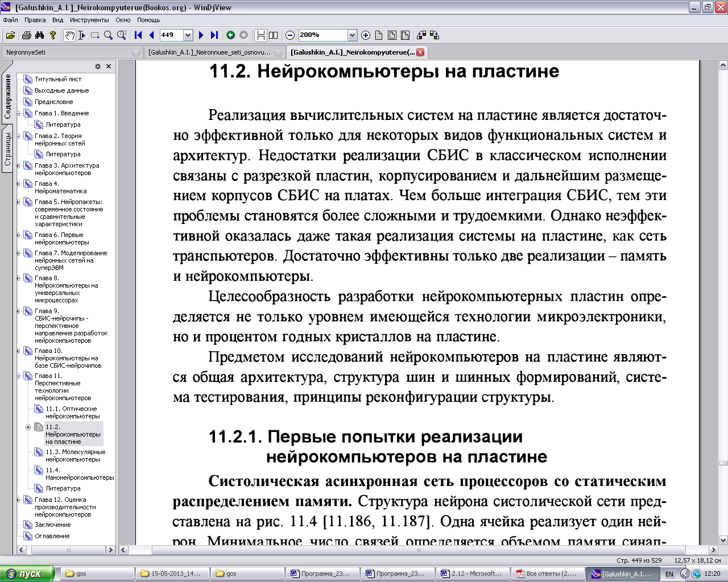Open Выходные данные in contents
The image size is (728, 582).
click(x=61, y=90)
